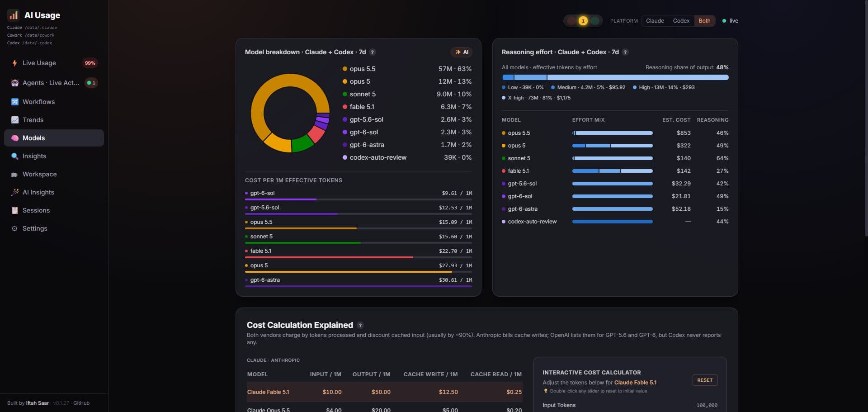Click the opus 5.5 legend entry in breakdown
The height and width of the screenshot is (412, 868).
point(407,69)
